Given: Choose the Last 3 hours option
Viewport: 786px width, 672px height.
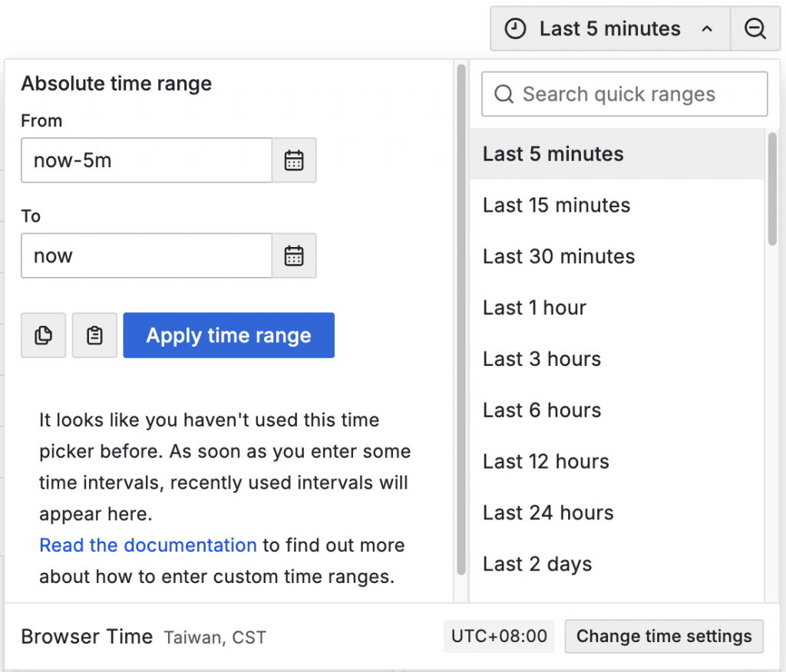Looking at the screenshot, I should 542,360.
